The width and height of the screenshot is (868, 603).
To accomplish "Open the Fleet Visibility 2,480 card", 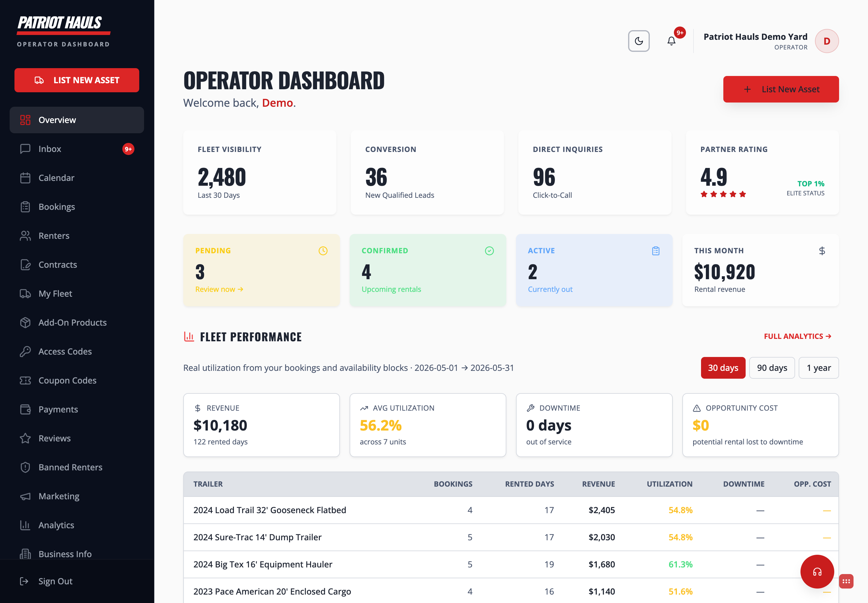I will [259, 173].
